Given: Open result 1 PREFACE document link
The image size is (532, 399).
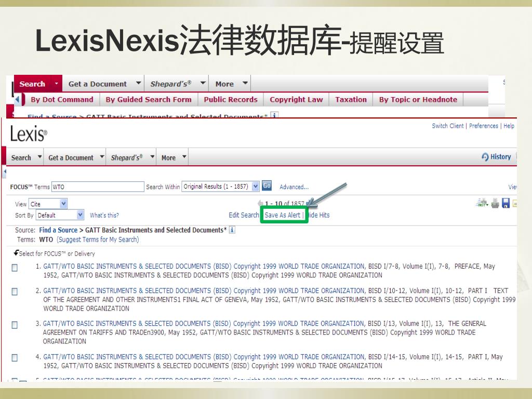Looking at the screenshot, I should (x=204, y=267).
